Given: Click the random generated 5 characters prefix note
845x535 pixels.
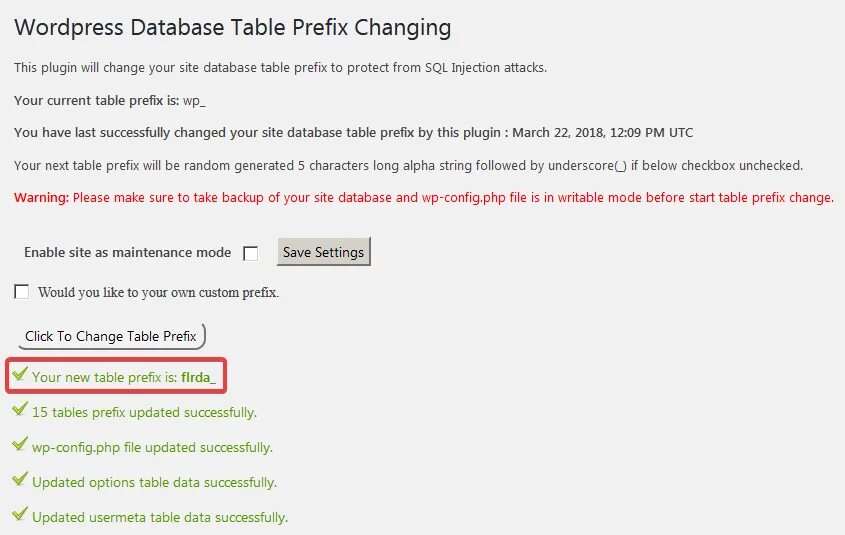Looking at the screenshot, I should [x=408, y=165].
